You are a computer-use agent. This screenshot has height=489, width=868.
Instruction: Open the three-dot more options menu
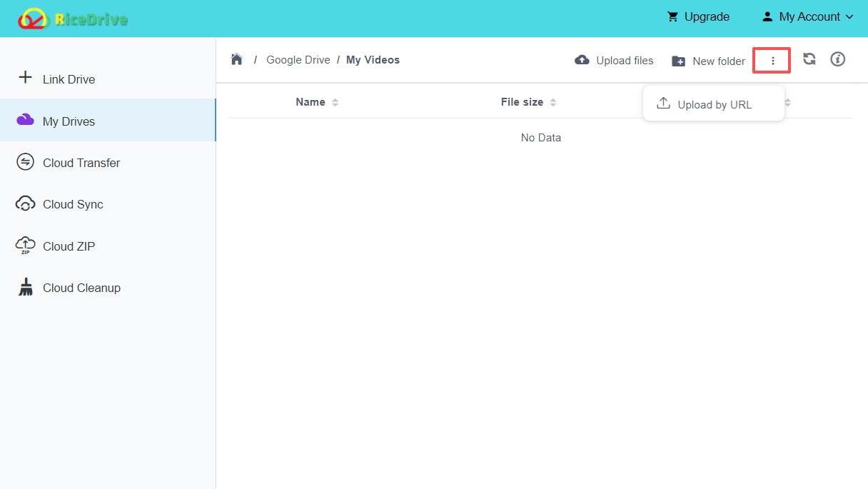pos(772,60)
